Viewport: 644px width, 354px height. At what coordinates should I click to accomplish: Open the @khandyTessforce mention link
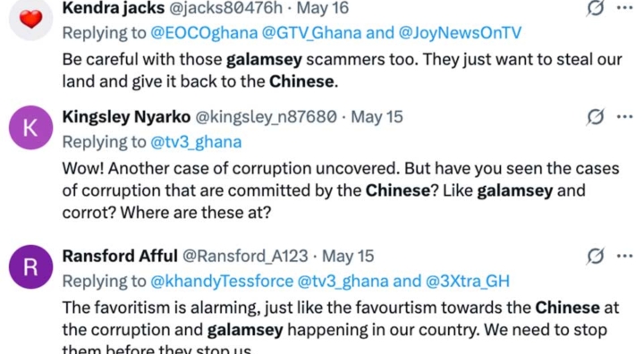pos(222,282)
